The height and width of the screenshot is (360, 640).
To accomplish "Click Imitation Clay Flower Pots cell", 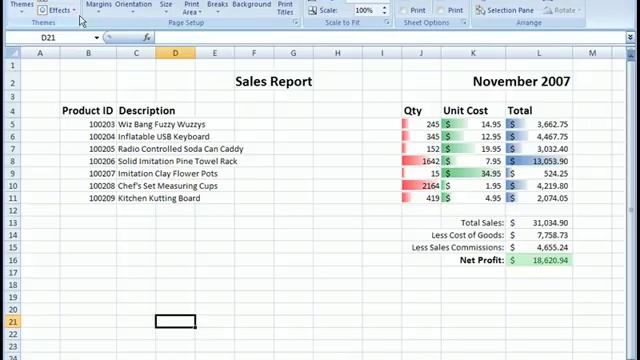I will point(168,173).
